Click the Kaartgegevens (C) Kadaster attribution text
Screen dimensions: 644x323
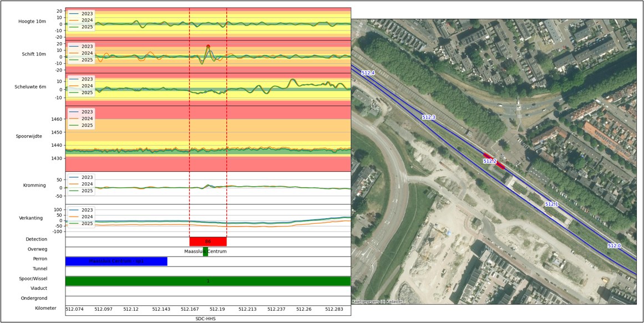point(377,301)
